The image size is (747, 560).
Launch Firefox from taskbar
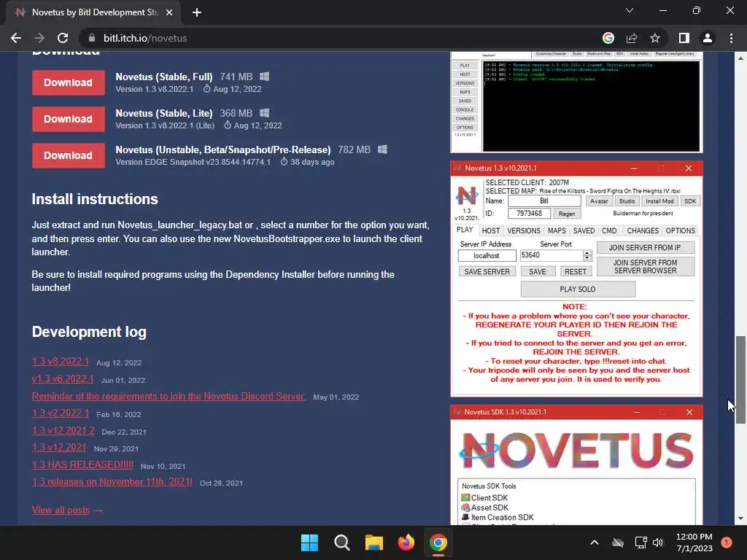(x=406, y=542)
